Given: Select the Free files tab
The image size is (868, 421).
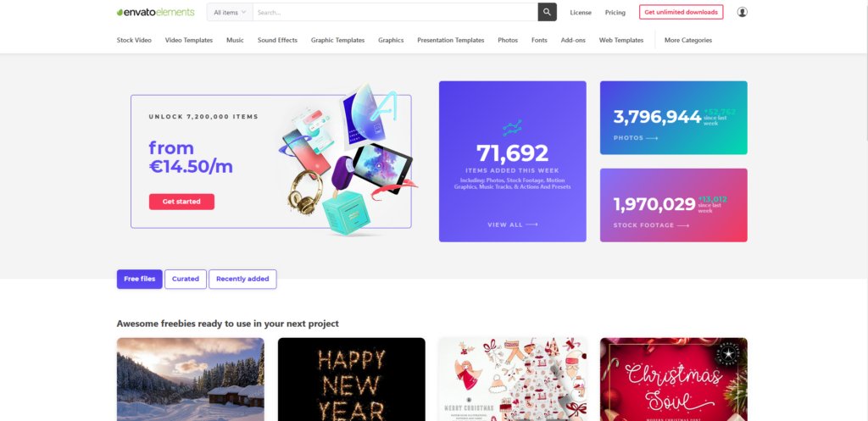Looking at the screenshot, I should [140, 279].
